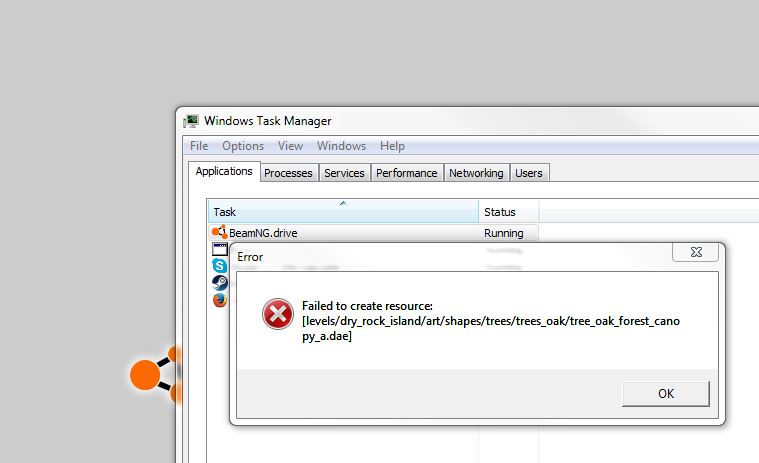759x463 pixels.
Task: Click OK in the Error dialog
Action: point(666,393)
